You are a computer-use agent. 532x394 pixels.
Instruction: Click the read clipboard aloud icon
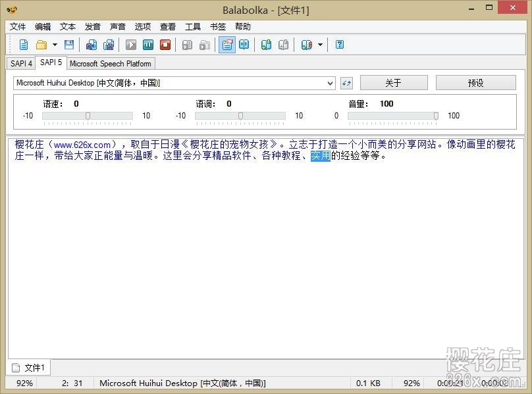205,45
